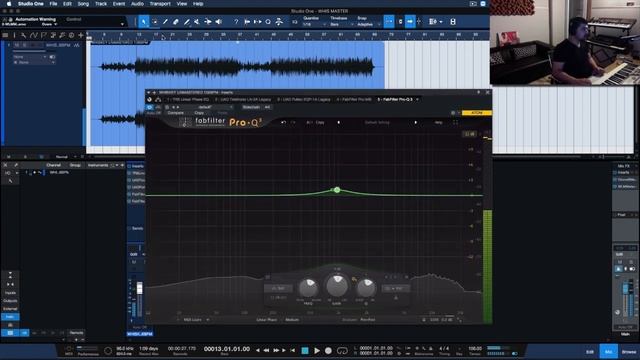640x360 pixels.
Task: Open plugin window gear settings
Action: coord(453,113)
